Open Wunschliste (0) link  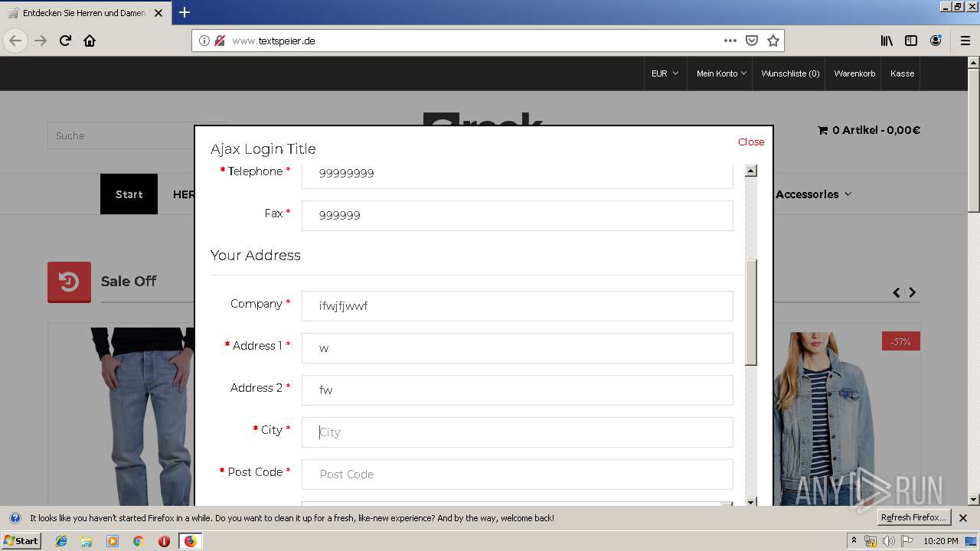tap(790, 73)
